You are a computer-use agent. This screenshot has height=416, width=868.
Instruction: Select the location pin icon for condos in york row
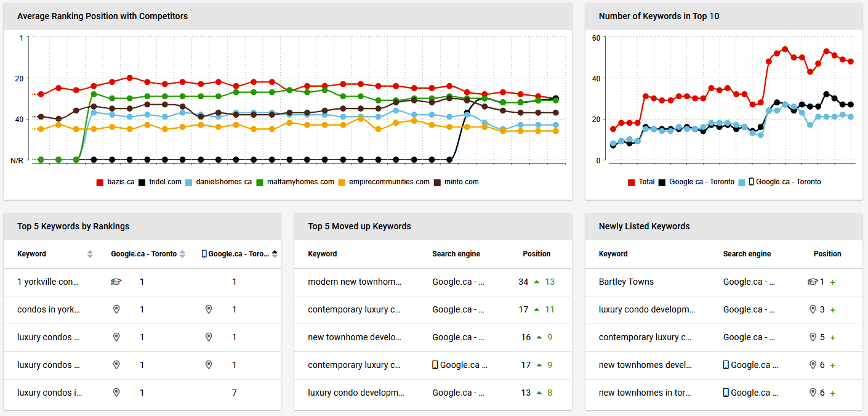point(116,309)
